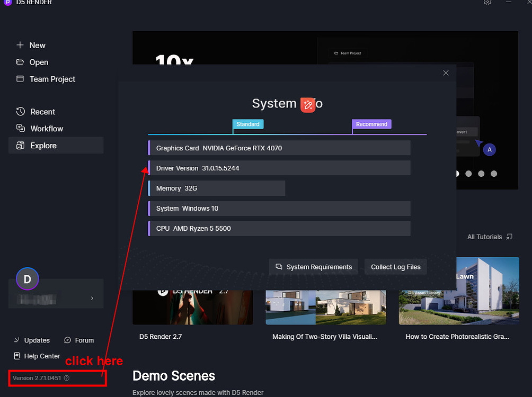Check for Updates in sidebar
The height and width of the screenshot is (397, 532).
[32, 340]
